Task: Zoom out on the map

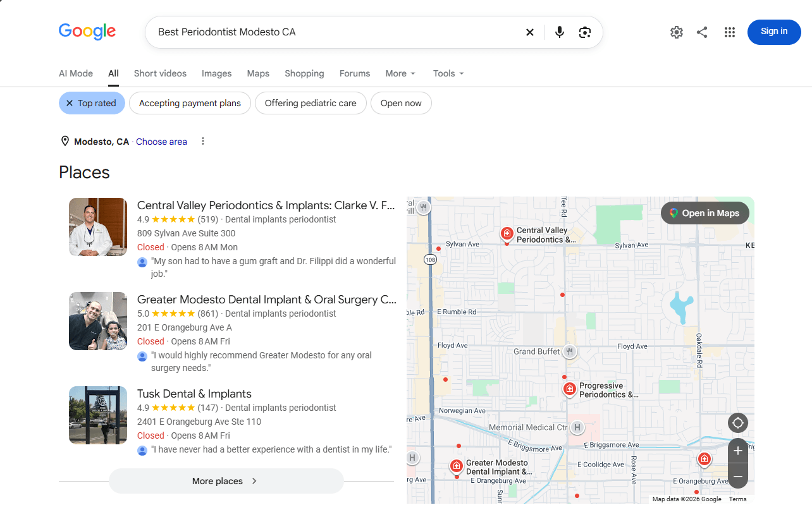Action: 738,476
